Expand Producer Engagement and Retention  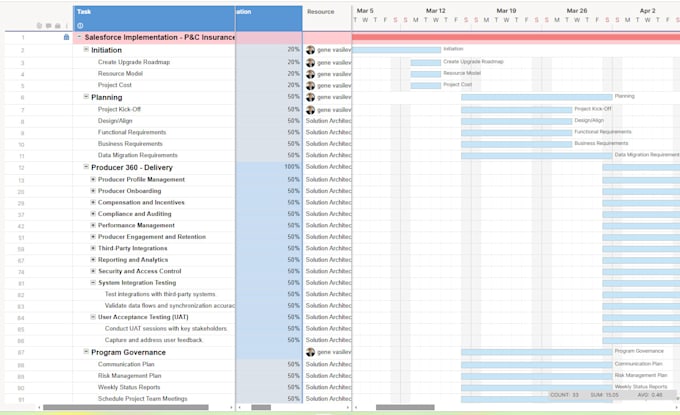(x=93, y=237)
